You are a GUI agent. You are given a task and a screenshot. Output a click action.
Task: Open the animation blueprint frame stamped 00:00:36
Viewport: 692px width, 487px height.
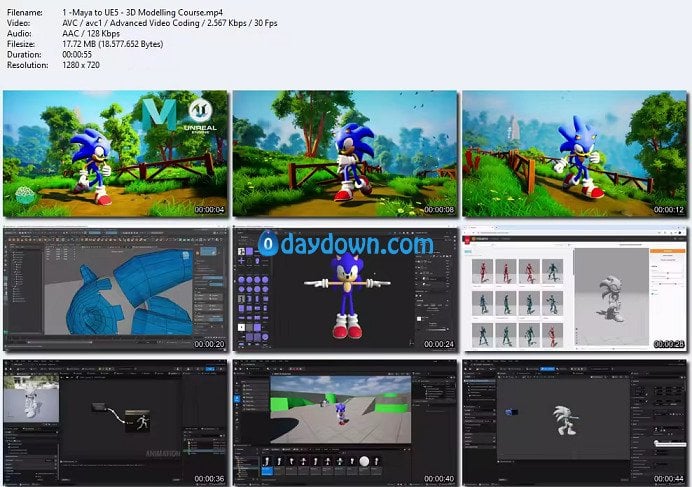tap(116, 423)
